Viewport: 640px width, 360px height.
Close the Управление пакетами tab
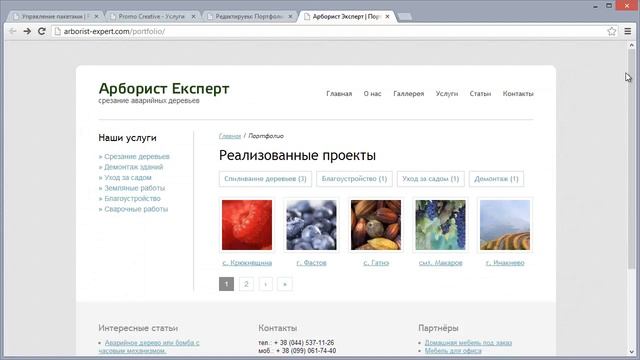click(96, 17)
